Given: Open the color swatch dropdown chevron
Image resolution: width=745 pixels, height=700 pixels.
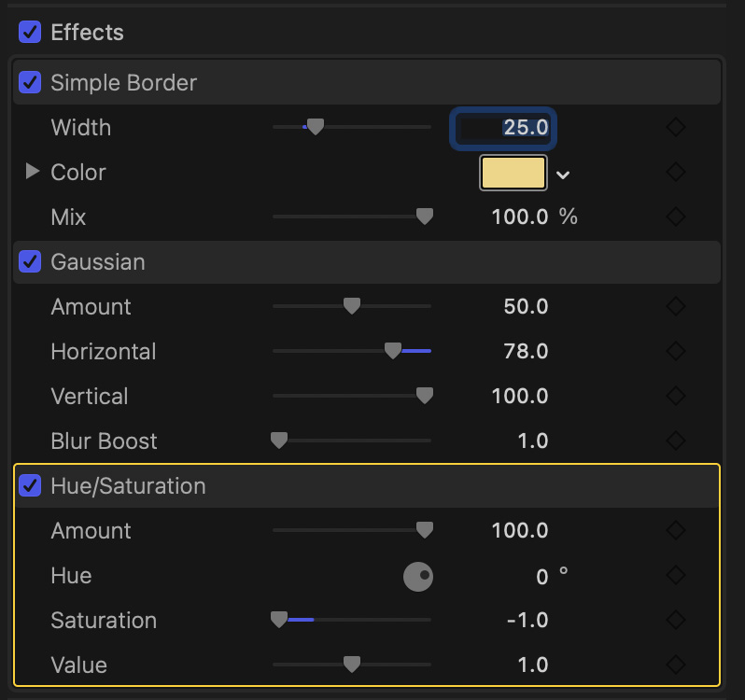Looking at the screenshot, I should (x=563, y=175).
